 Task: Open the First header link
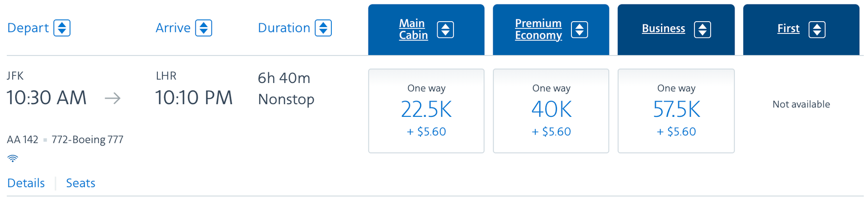788,28
